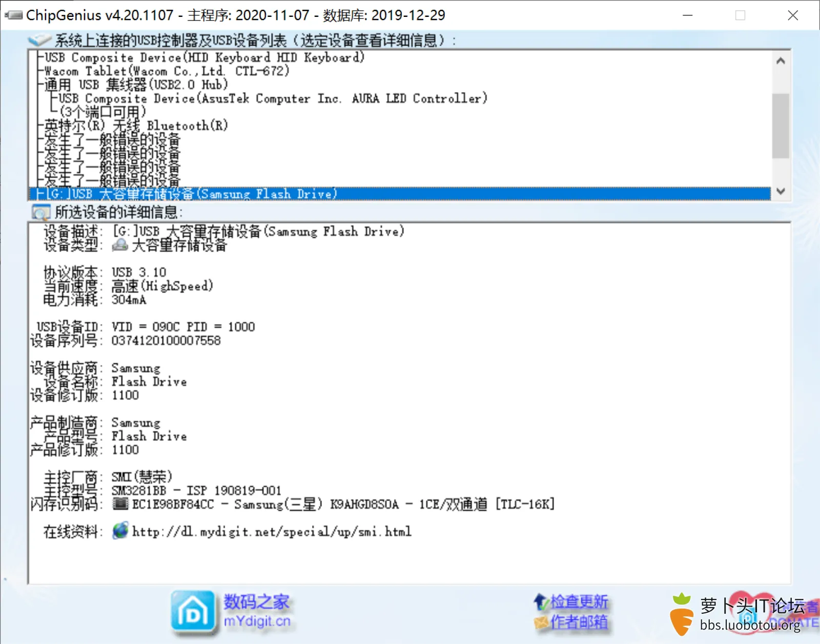Image resolution: width=820 pixels, height=644 pixels.
Task: Click the author mailbox envelope icon
Action: tap(541, 622)
